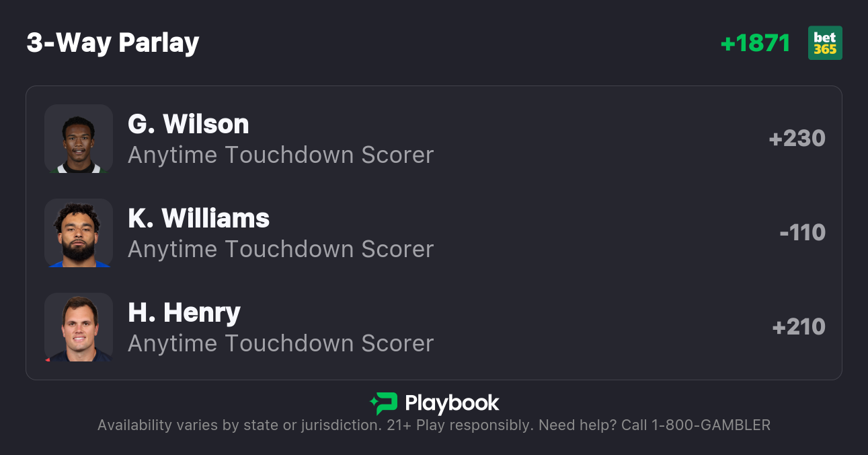Open the Playbook wordmark text
This screenshot has width=868, height=455.
452,403
